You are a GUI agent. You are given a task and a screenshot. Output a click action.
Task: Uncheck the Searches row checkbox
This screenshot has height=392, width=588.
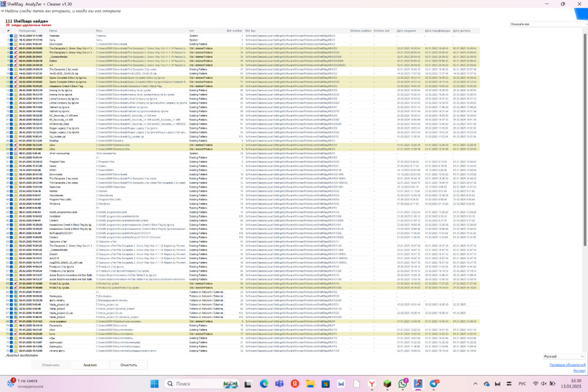click(11, 187)
